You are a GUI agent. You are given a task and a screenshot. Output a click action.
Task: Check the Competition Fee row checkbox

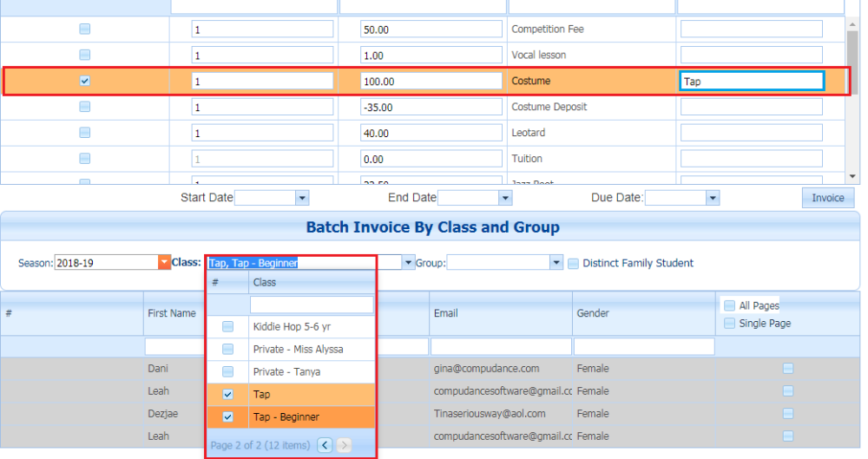85,29
